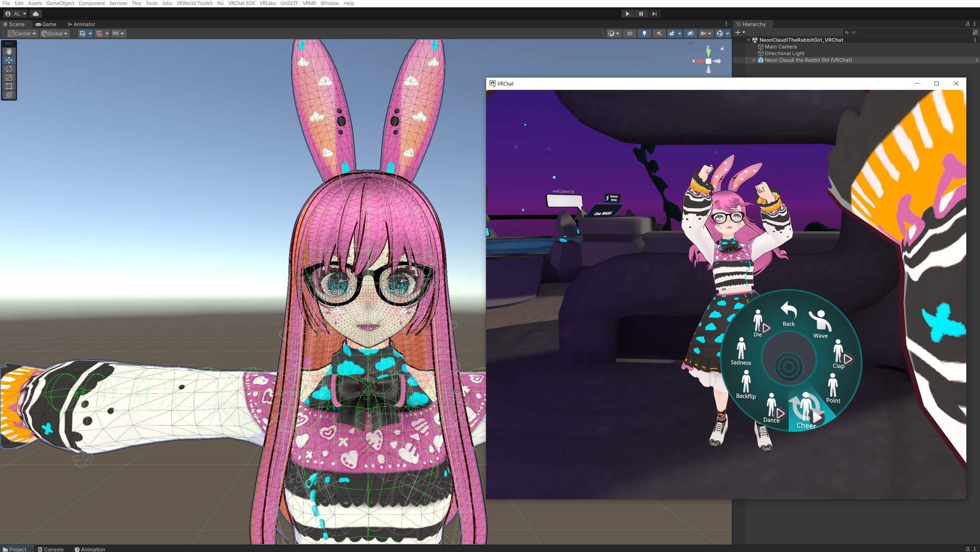This screenshot has height=552, width=980.
Task: Open Scene view three-dot options menu
Action: click(x=726, y=24)
